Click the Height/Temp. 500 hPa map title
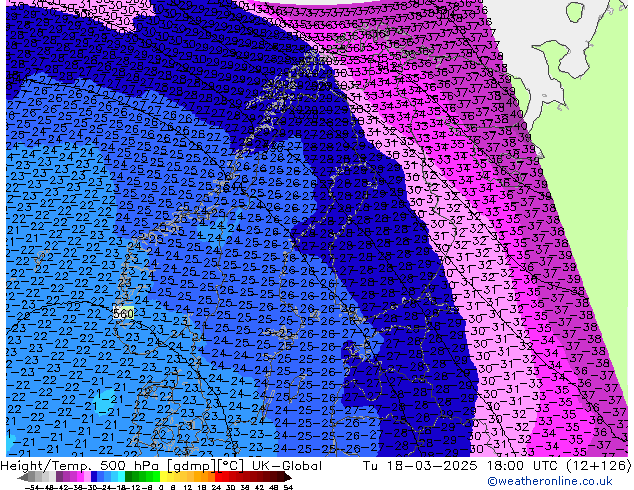Viewport: 634px width, 490px height. click(82, 466)
